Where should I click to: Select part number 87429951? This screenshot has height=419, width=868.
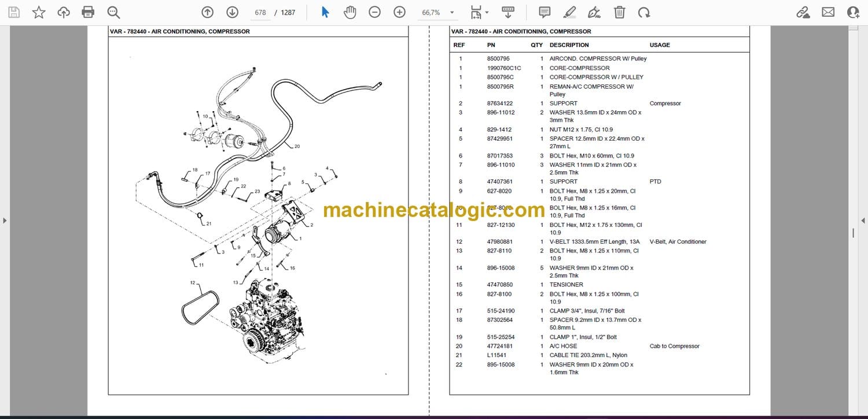click(x=500, y=139)
